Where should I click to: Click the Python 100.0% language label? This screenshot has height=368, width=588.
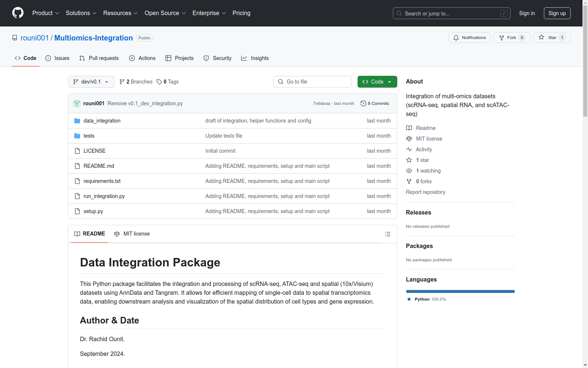427,299
